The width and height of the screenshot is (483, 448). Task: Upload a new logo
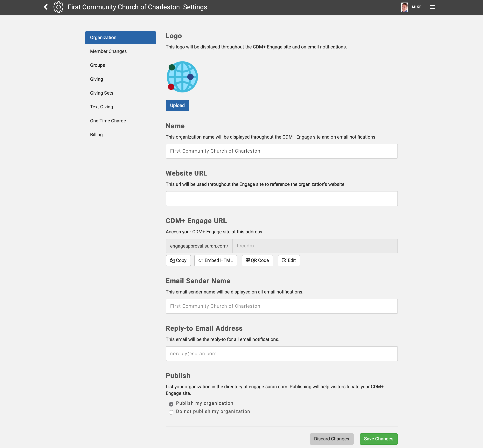click(x=177, y=105)
